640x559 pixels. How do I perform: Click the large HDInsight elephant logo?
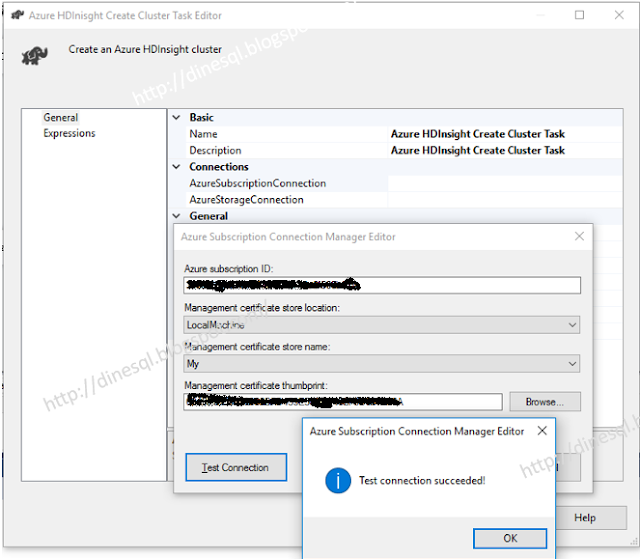pyautogui.click(x=35, y=55)
